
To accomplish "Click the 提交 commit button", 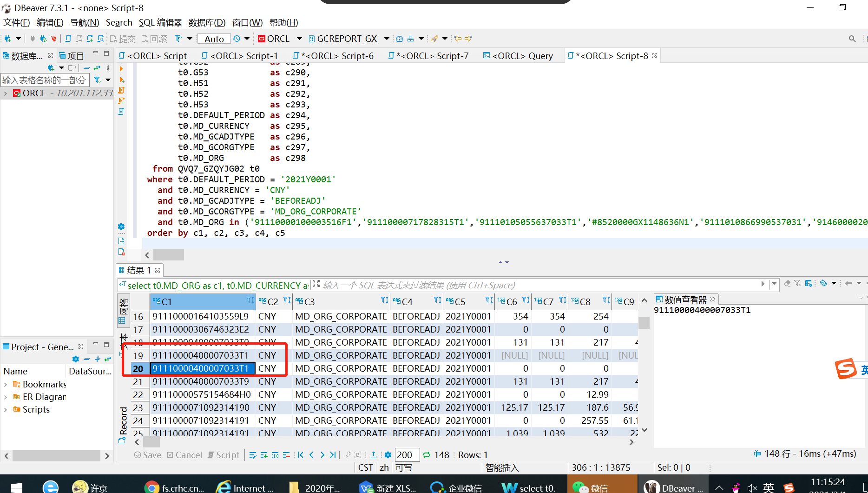I will pyautogui.click(x=123, y=39).
